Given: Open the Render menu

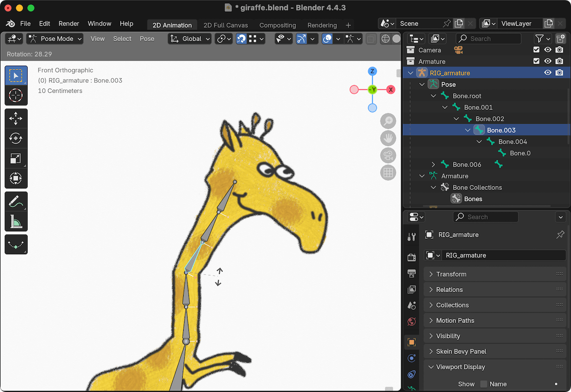Looking at the screenshot, I should pyautogui.click(x=69, y=23).
